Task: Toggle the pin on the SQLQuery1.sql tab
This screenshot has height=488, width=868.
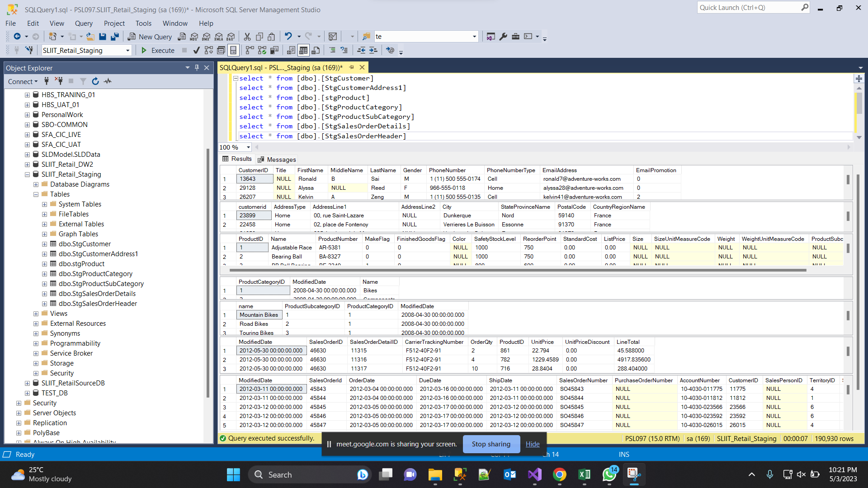Action: (351, 67)
